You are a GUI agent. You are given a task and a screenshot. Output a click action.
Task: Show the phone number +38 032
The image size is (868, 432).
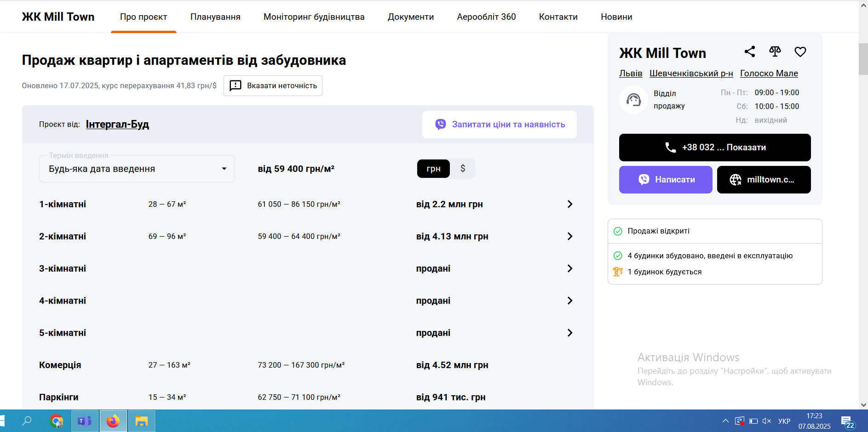pyautogui.click(x=715, y=148)
